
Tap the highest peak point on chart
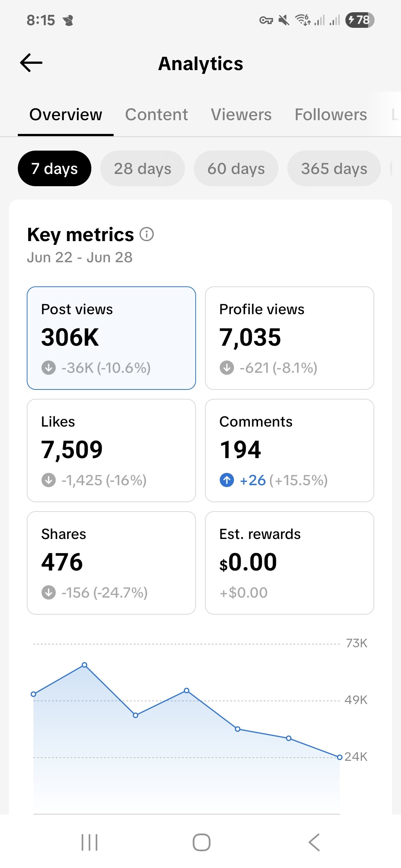[85, 665]
